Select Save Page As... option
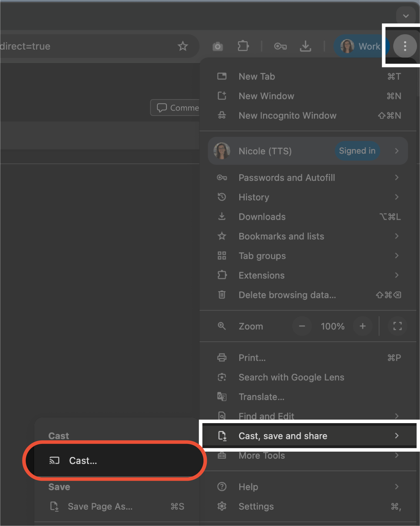 (x=116, y=506)
